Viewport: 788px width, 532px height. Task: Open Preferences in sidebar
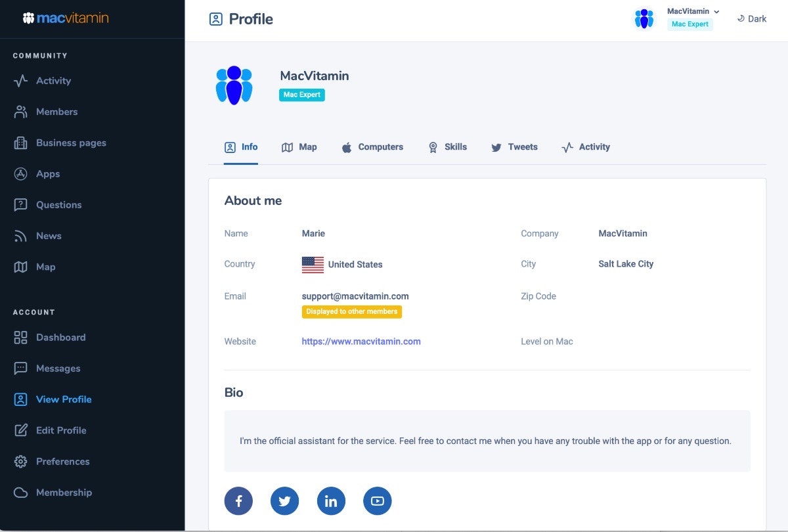point(62,462)
